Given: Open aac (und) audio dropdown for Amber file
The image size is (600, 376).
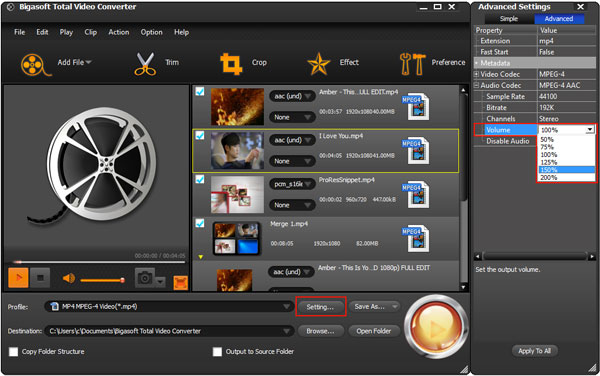Looking at the screenshot, I should click(292, 96).
